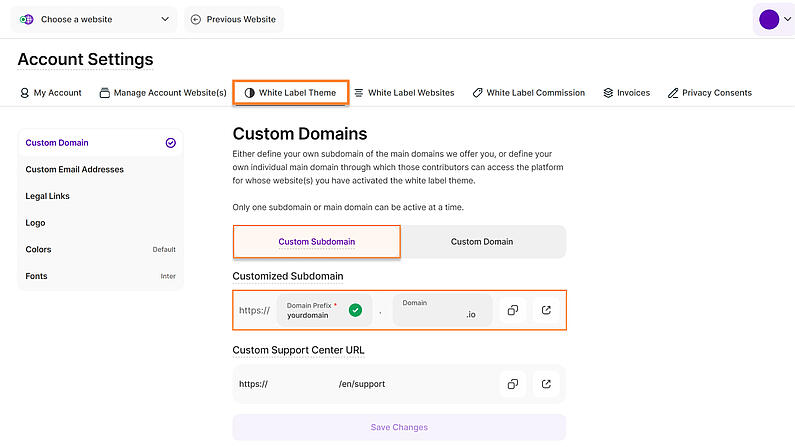Click the back arrow circle icon
This screenshot has height=447, width=795.
[x=196, y=19]
